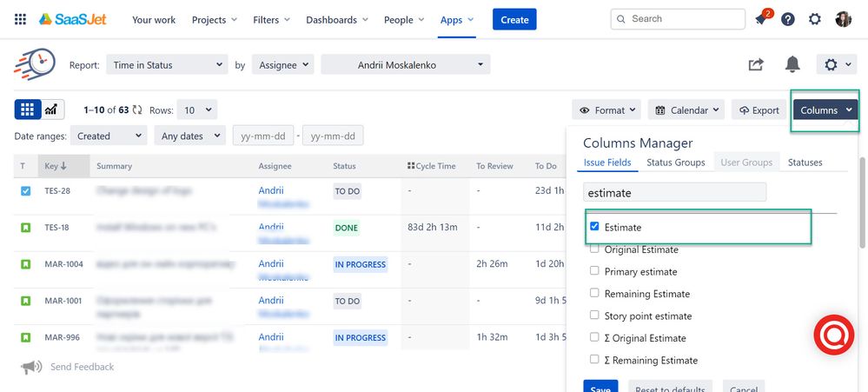Open the Created date range dropdown

(x=109, y=136)
